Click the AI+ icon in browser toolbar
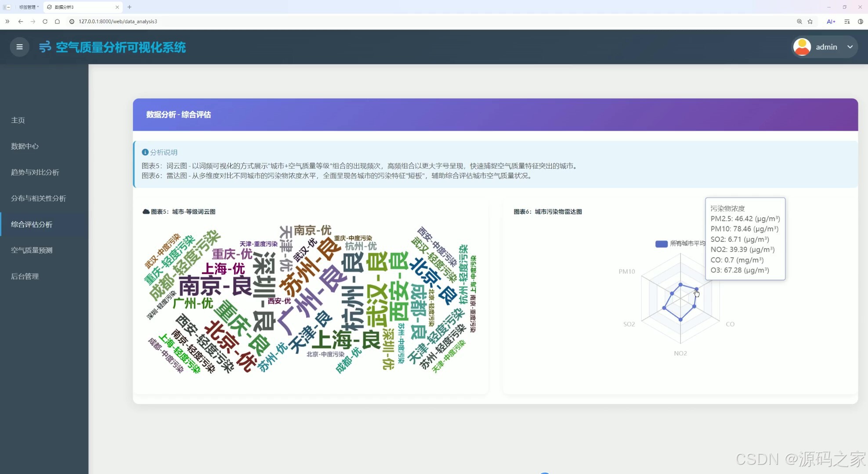868x474 pixels. 831,21
